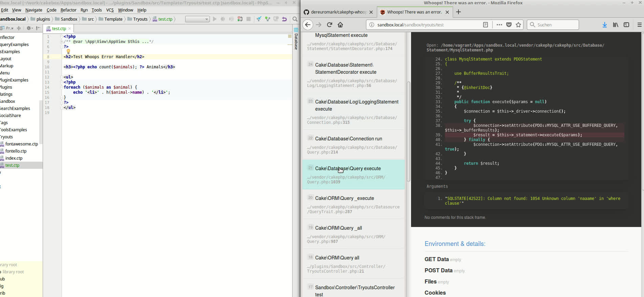Open index.ctp in the project tree
Screen dimensions: 644x297
(14, 158)
